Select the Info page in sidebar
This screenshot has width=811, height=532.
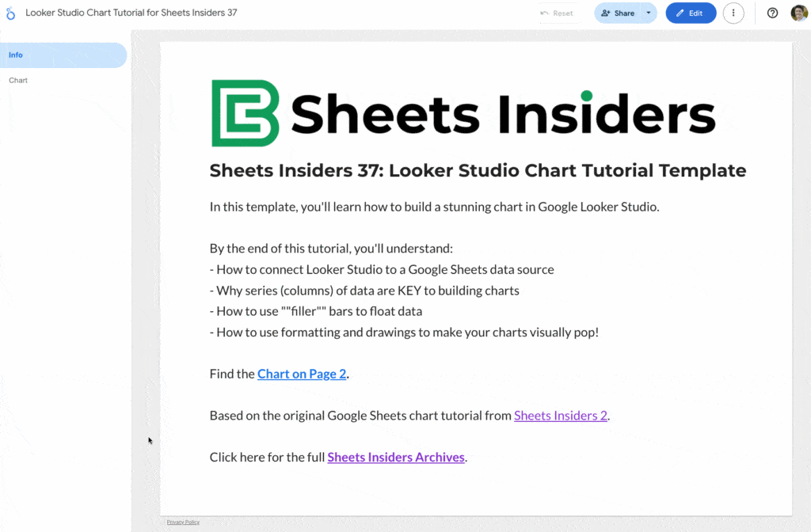pos(62,55)
